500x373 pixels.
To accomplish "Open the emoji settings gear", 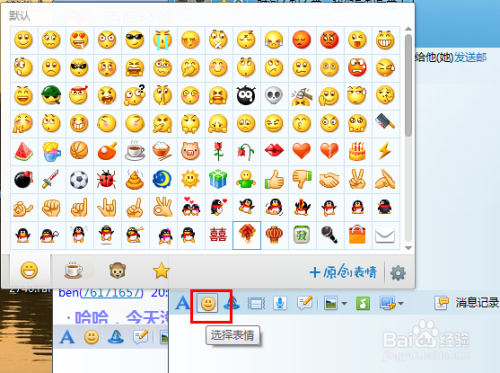I will pyautogui.click(x=398, y=273).
